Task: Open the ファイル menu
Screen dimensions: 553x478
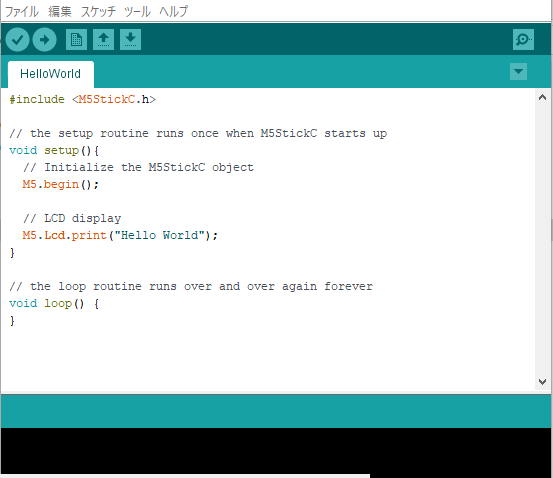Action: click(22, 12)
